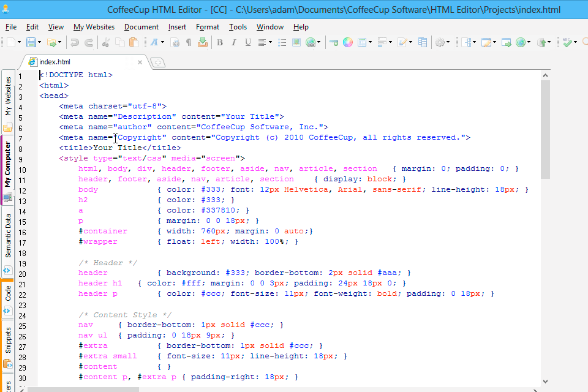Click the text alignment icon
This screenshot has width=588, height=392.
coord(262,42)
